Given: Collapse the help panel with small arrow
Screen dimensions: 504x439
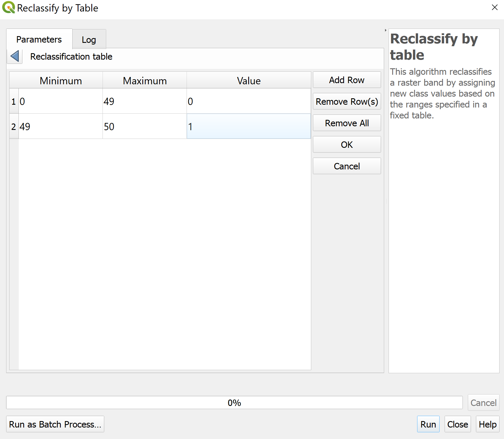Looking at the screenshot, I should click(x=385, y=30).
